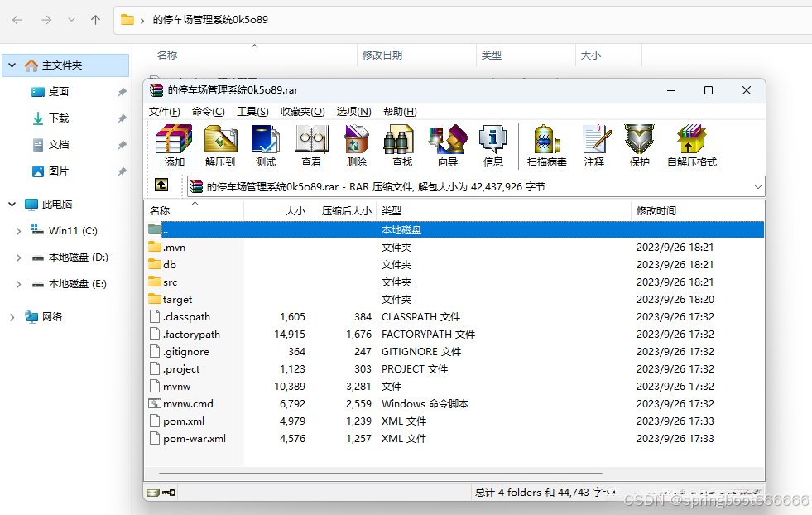The image size is (812, 515).
Task: Click the WinRAR horizontal scrollbar
Action: tap(381, 473)
